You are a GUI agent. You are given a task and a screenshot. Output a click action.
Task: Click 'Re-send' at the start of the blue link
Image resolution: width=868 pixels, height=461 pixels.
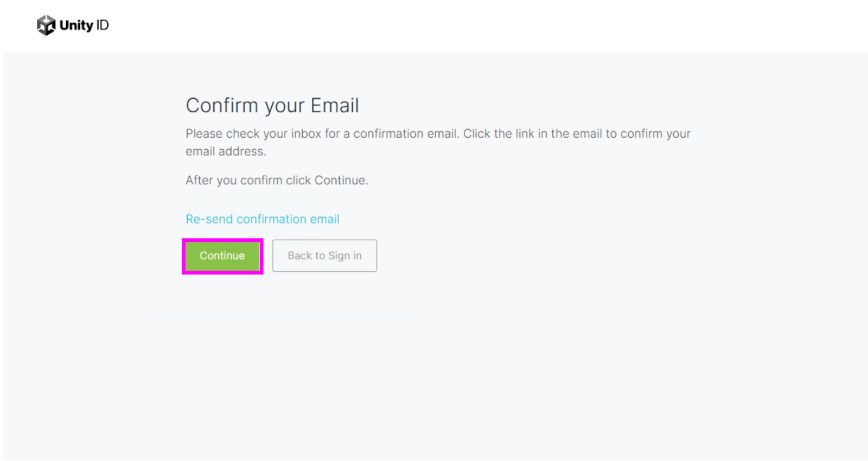[209, 219]
